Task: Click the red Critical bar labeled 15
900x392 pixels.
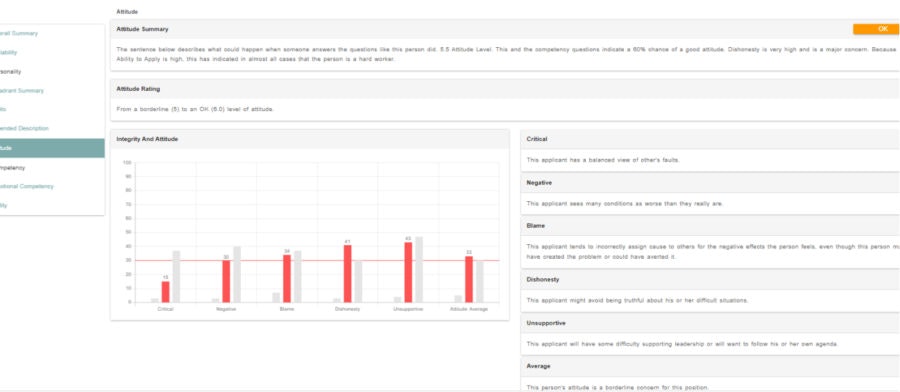Action: 165,292
